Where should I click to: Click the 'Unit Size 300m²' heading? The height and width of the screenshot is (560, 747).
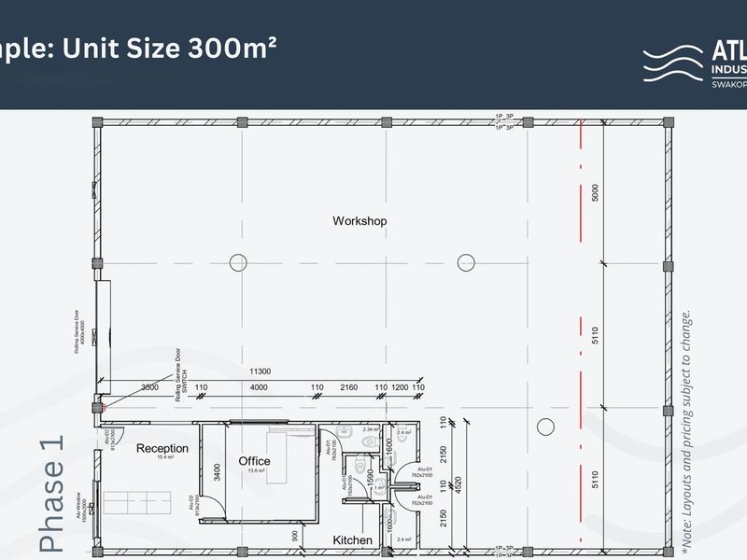[169, 49]
